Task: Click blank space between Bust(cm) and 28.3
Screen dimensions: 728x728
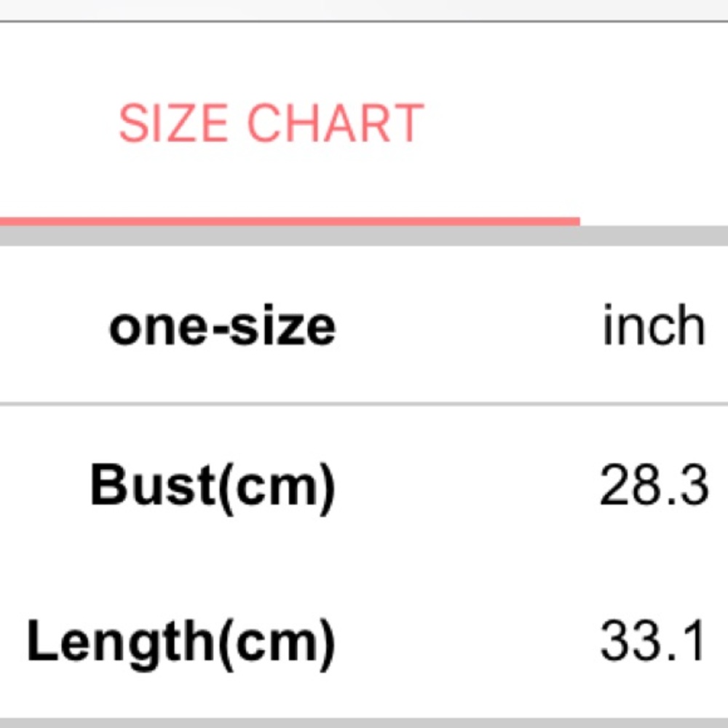Action: [466, 486]
